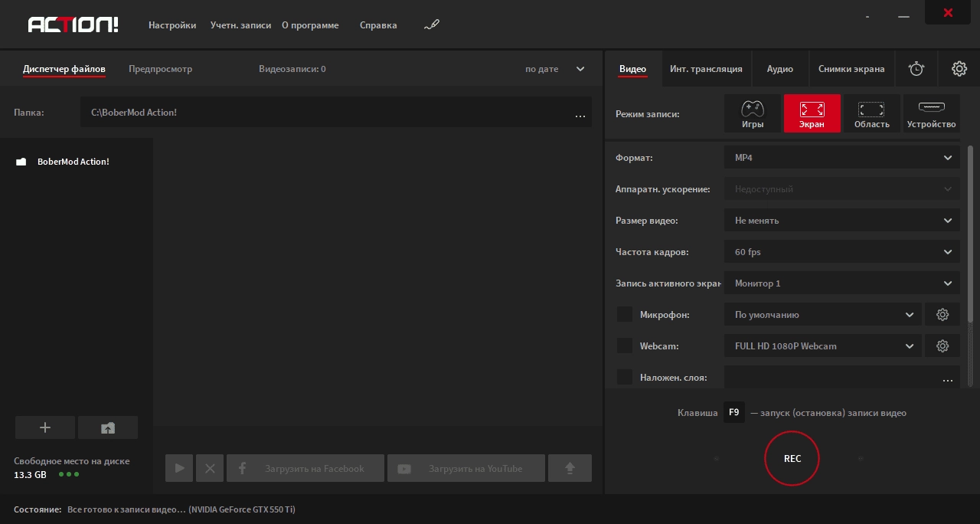Click the по дате sort label
980x524 pixels.
[x=542, y=69]
